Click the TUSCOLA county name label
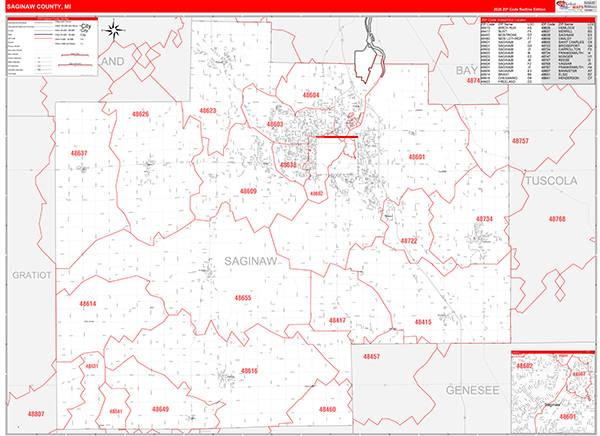The height and width of the screenshot is (436, 600). pos(551,181)
